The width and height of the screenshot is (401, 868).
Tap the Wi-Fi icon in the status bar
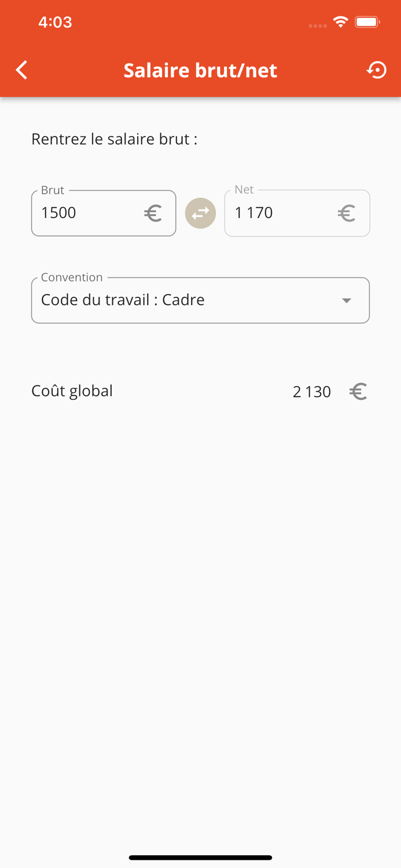coord(340,21)
